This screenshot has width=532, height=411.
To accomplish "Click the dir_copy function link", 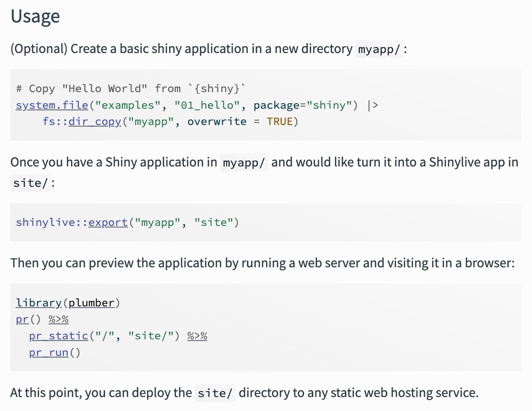I will (95, 122).
